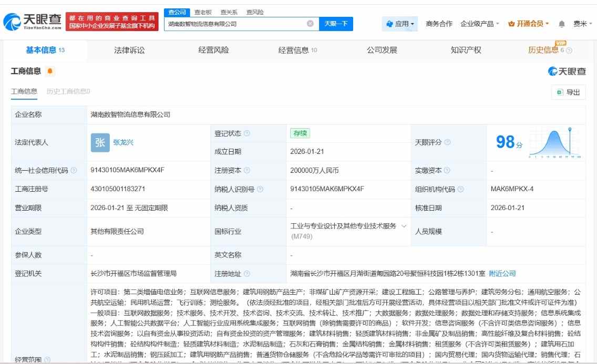Switch to the 法律诉讼 tab

coord(128,49)
